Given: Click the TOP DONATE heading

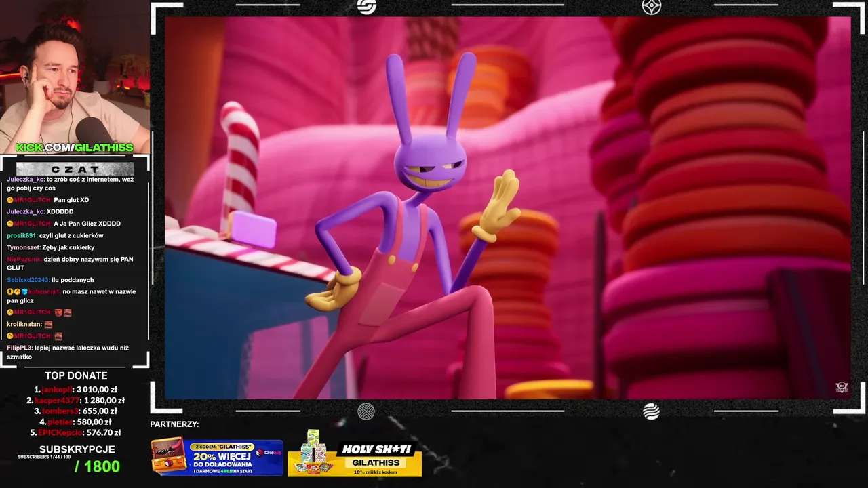Looking at the screenshot, I should click(76, 375).
